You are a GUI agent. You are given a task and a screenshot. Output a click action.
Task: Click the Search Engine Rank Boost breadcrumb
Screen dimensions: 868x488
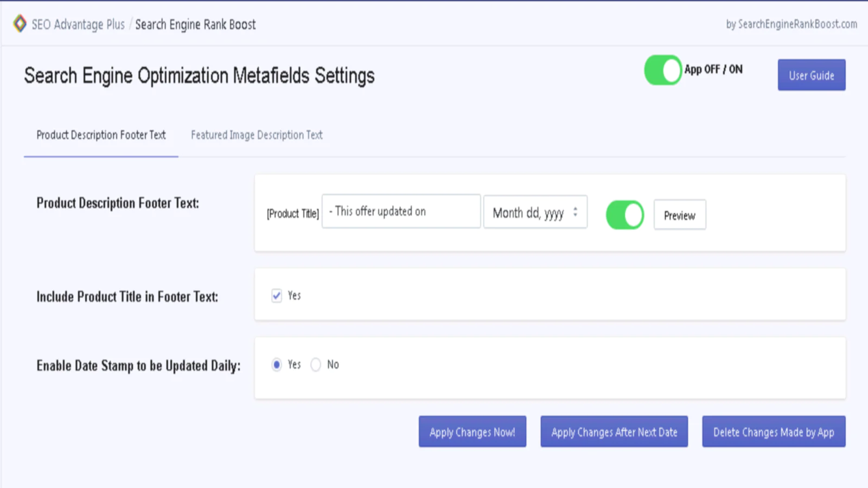[195, 24]
